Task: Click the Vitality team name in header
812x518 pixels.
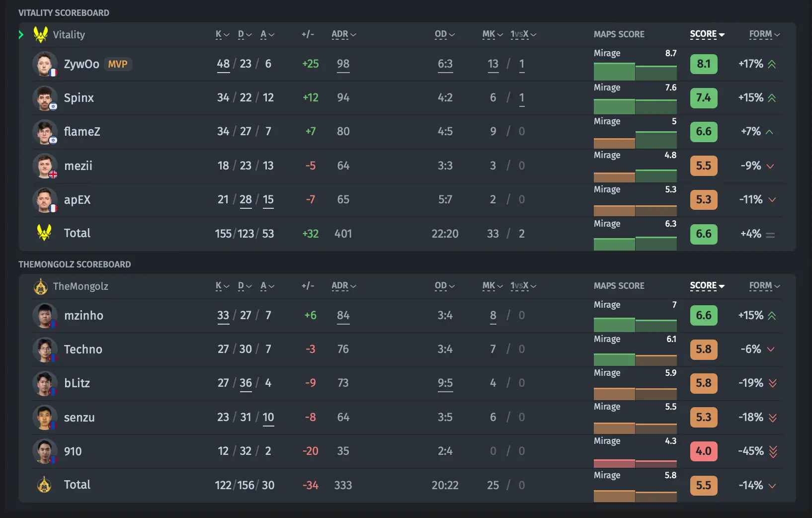Action: (69, 35)
